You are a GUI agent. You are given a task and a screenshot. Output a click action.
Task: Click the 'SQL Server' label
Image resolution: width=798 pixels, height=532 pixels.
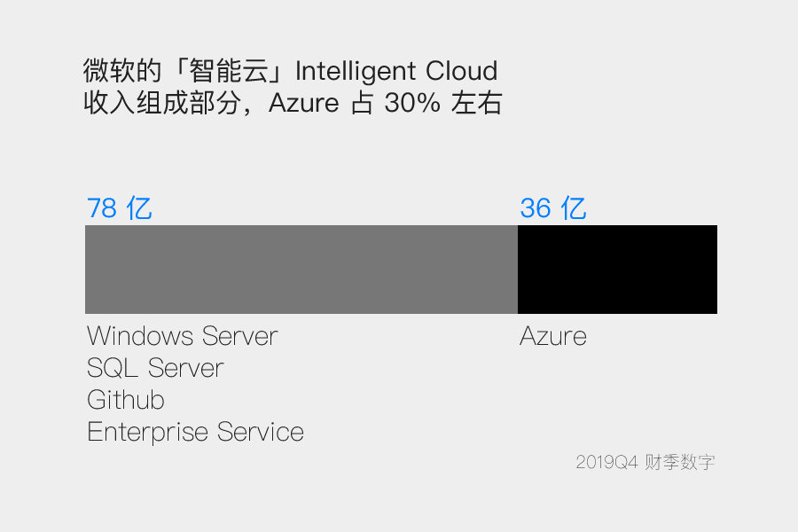[x=155, y=368]
